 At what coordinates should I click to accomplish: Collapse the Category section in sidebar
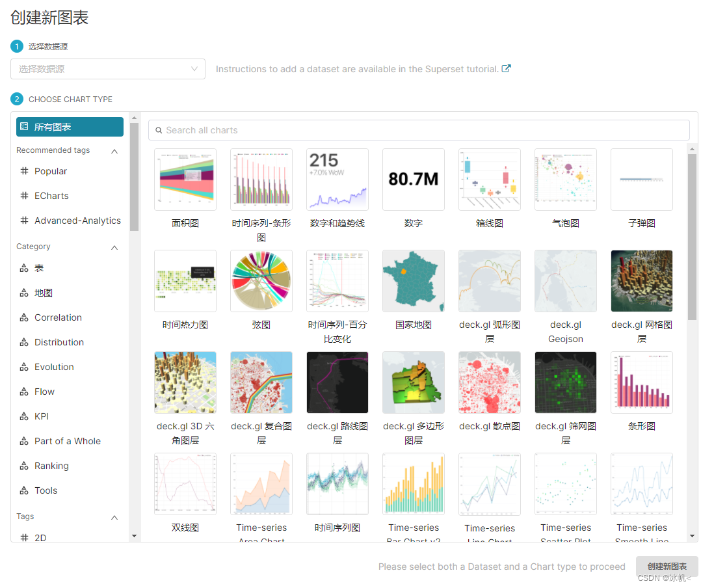pos(116,247)
